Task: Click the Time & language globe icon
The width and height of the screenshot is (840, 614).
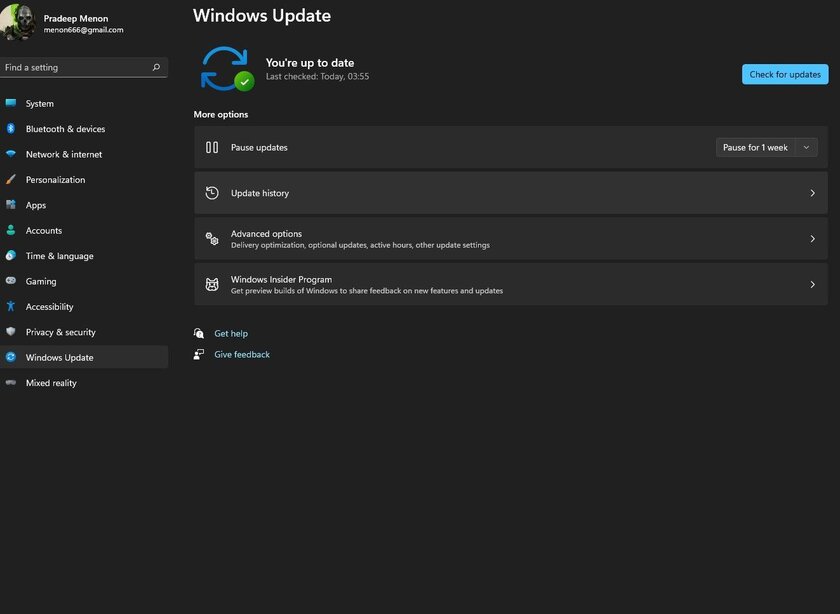Action: [x=11, y=255]
